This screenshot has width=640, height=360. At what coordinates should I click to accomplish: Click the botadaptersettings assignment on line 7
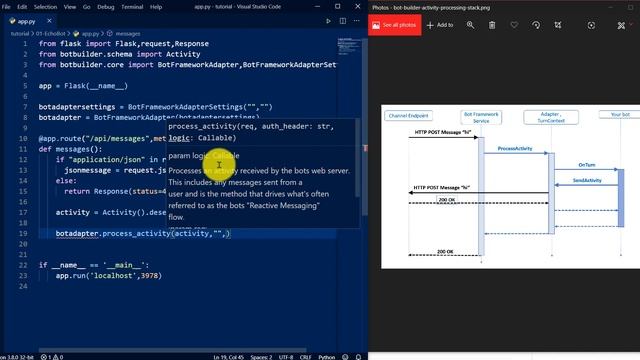point(156,107)
